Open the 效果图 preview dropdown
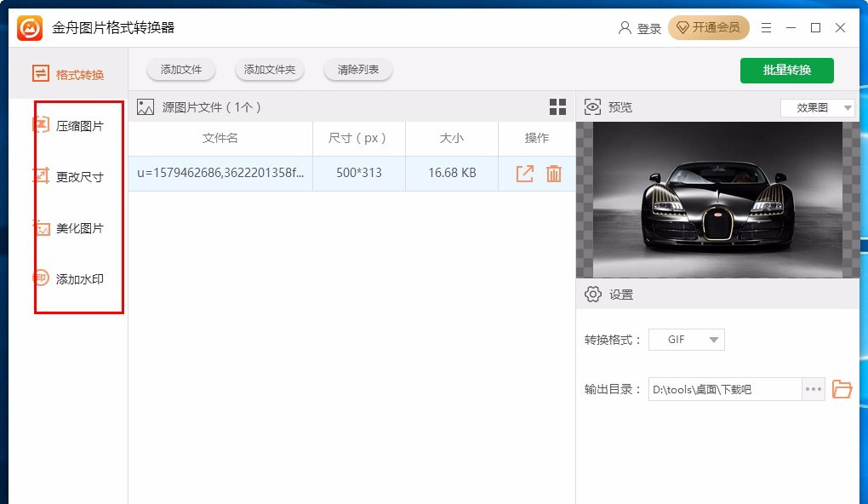 point(816,107)
